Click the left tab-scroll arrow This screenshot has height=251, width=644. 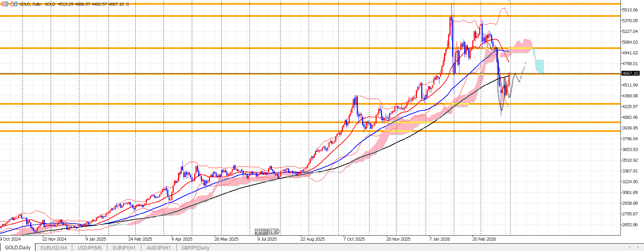point(629,248)
